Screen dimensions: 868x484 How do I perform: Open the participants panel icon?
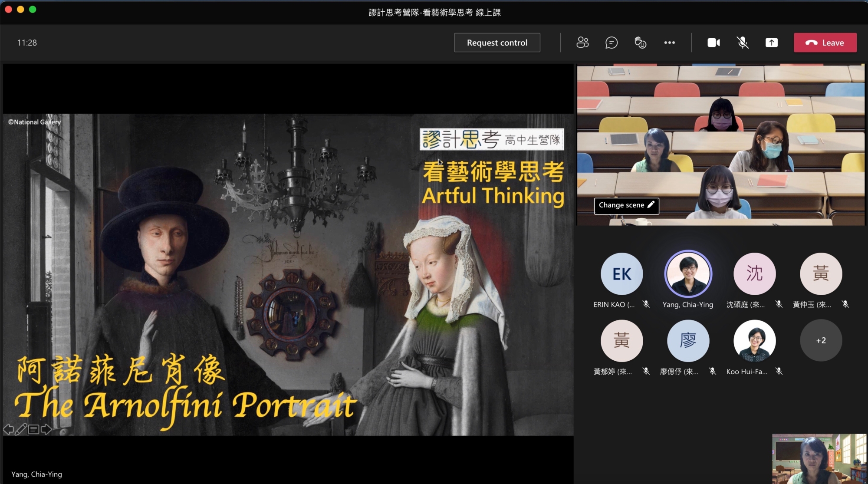click(x=582, y=43)
